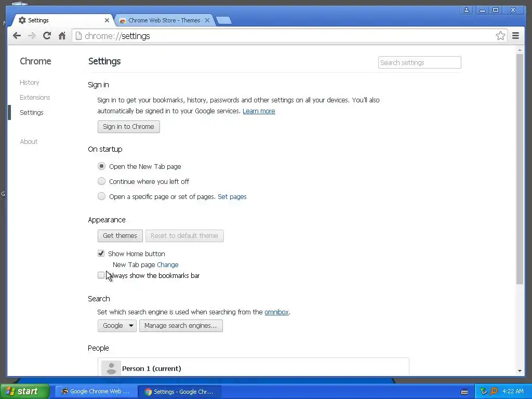Click Reset to default theme button
Image resolution: width=532 pixels, height=399 pixels.
point(184,236)
